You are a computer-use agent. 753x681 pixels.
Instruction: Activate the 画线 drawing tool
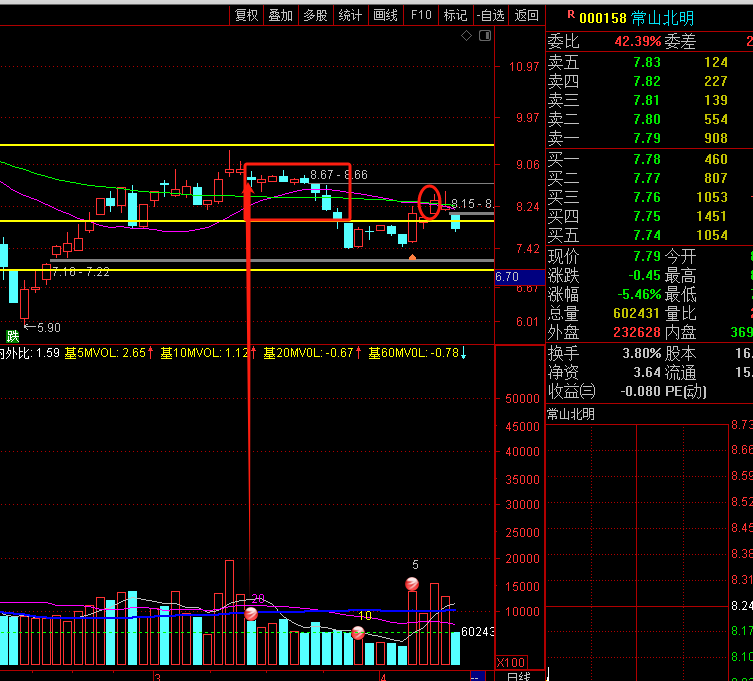click(x=385, y=15)
